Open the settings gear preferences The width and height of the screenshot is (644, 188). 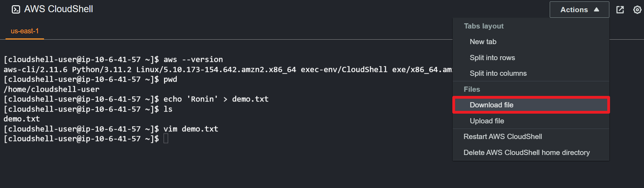click(637, 10)
